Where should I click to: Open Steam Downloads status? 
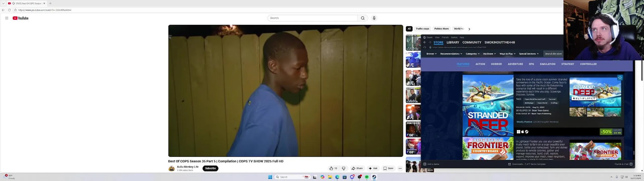coord(527,164)
